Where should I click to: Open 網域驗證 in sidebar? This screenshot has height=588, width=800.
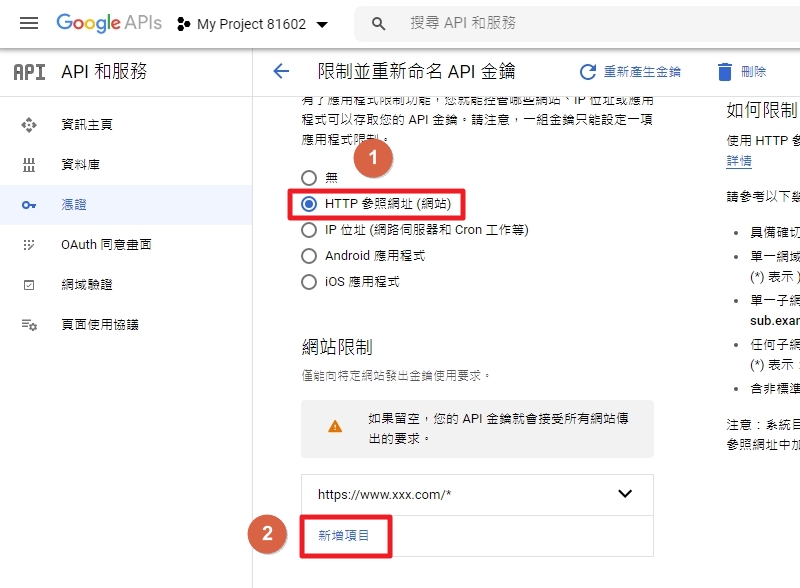click(x=87, y=285)
